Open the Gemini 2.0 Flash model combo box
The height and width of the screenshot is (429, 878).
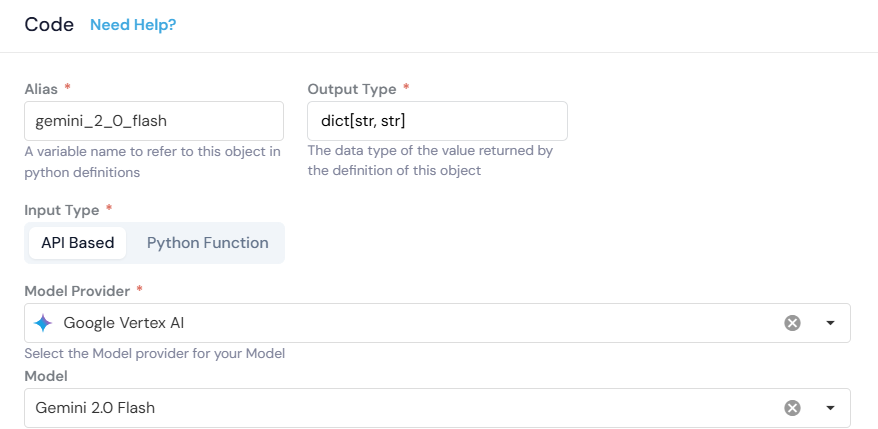400,408
